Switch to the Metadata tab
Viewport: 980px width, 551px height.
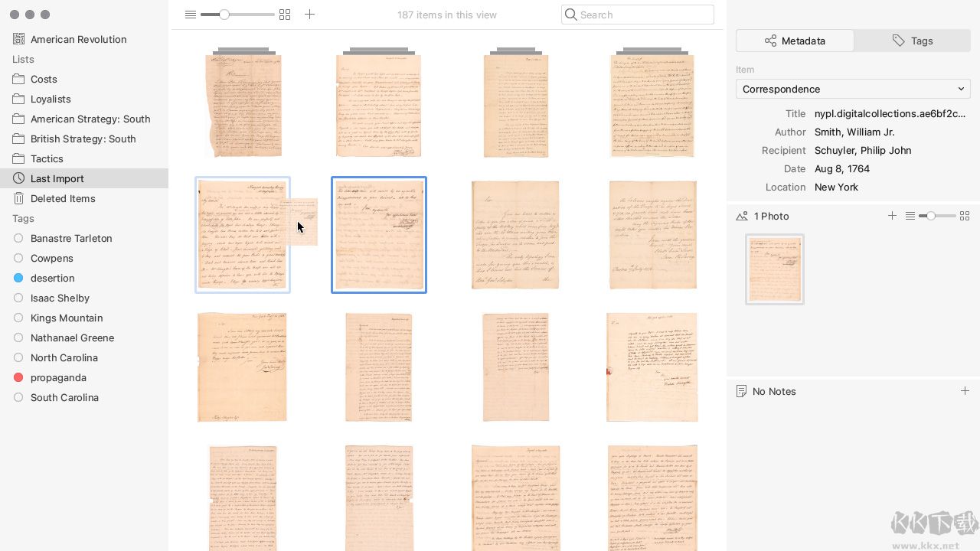(795, 41)
